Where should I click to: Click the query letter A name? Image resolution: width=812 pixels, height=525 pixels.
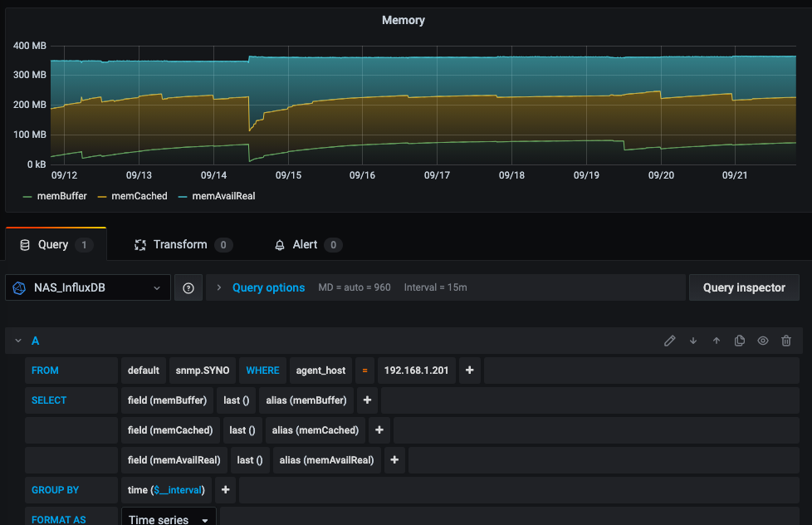coord(35,341)
